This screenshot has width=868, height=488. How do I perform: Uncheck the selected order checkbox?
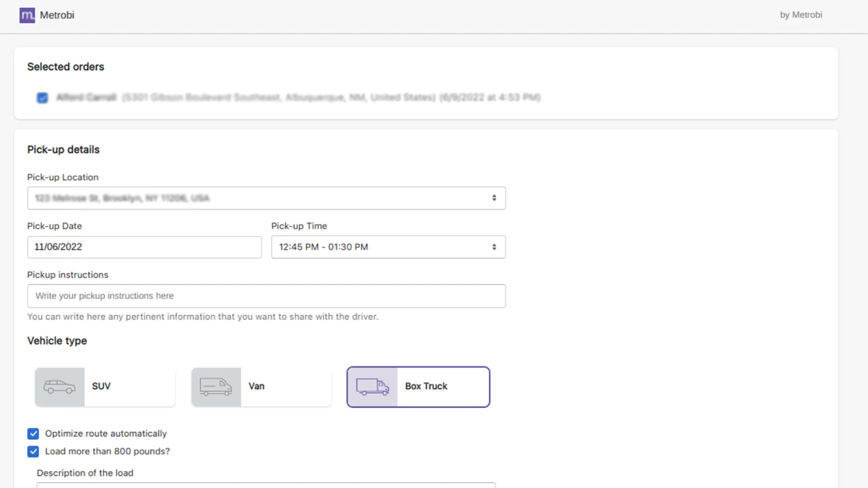(x=42, y=98)
